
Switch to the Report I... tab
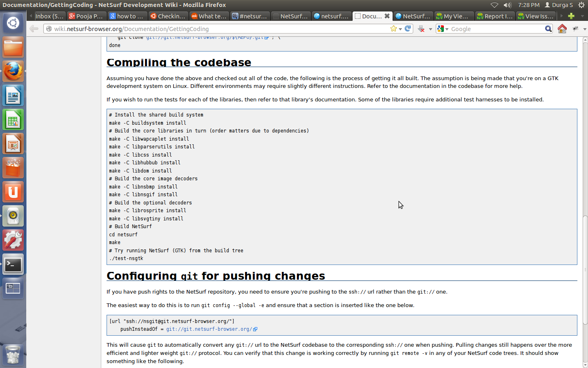494,16
